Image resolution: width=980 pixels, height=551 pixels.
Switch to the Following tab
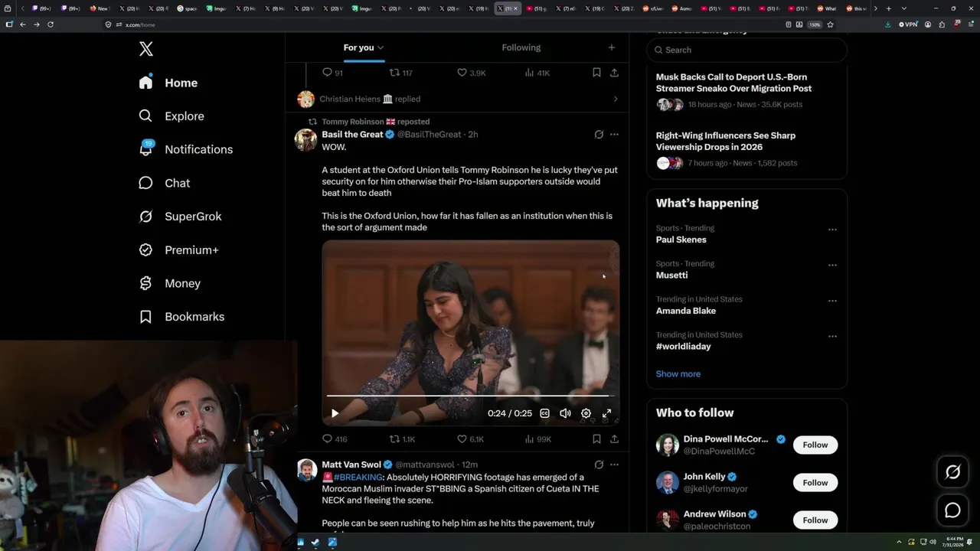point(521,47)
